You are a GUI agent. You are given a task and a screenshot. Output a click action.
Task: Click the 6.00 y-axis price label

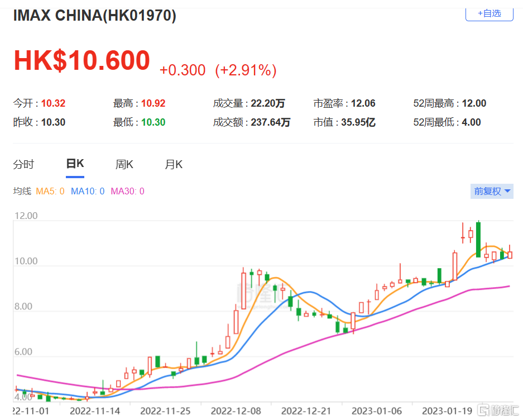[23, 352]
